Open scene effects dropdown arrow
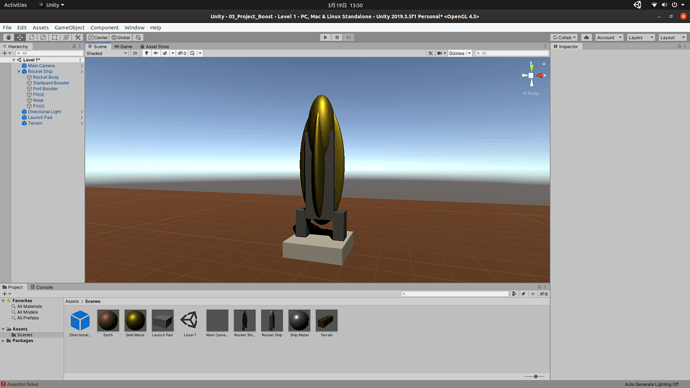Viewport: 690px width, 388px height. coord(172,53)
